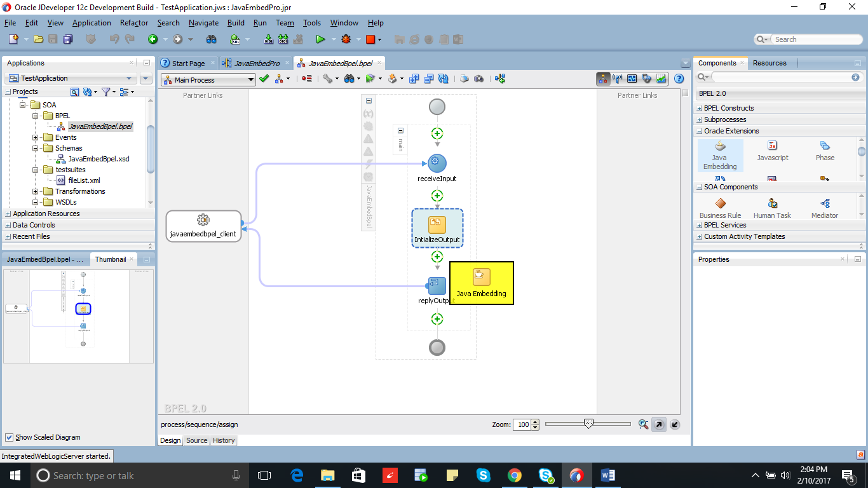Select the Mediator component

tap(825, 208)
